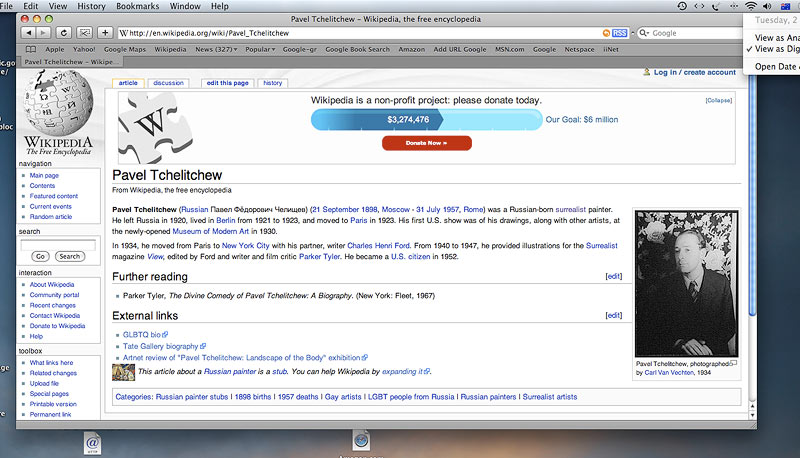Open Random article in navigation

tap(51, 217)
